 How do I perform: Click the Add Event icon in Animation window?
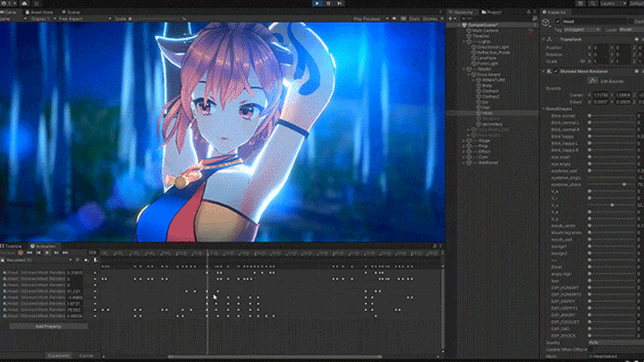[x=96, y=260]
